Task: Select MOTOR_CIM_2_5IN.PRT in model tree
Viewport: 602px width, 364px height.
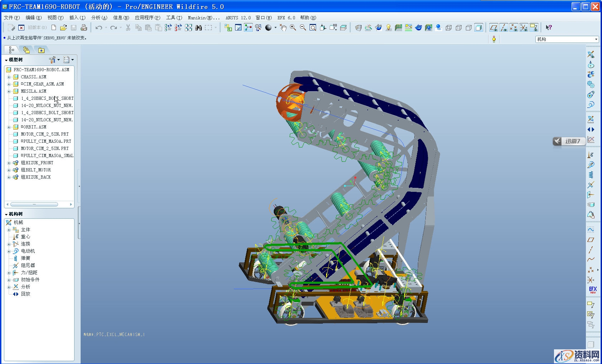Action: click(44, 134)
